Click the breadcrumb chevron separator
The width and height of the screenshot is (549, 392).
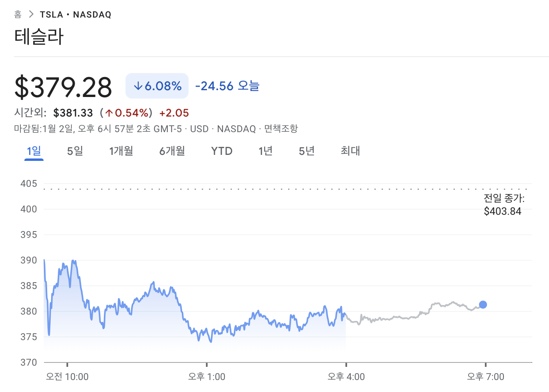(x=31, y=14)
